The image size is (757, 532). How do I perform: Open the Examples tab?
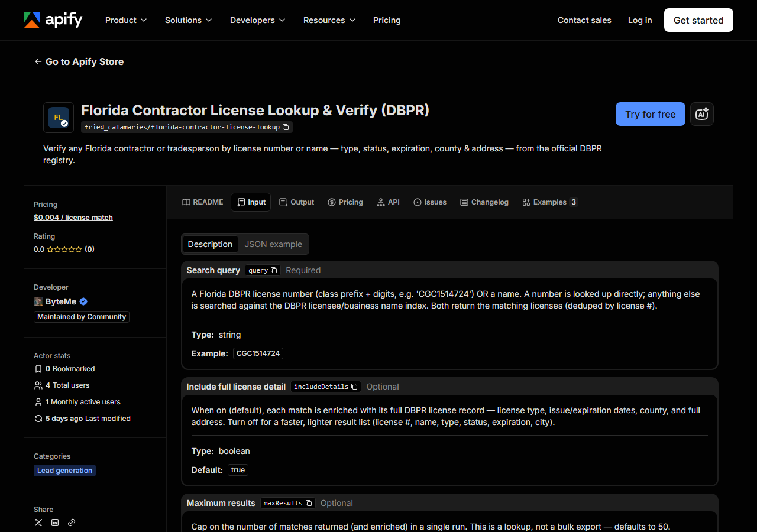click(550, 202)
